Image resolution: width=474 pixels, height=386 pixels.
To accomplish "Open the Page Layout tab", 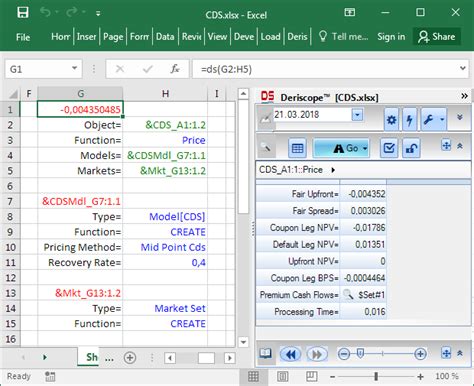I will pos(113,37).
